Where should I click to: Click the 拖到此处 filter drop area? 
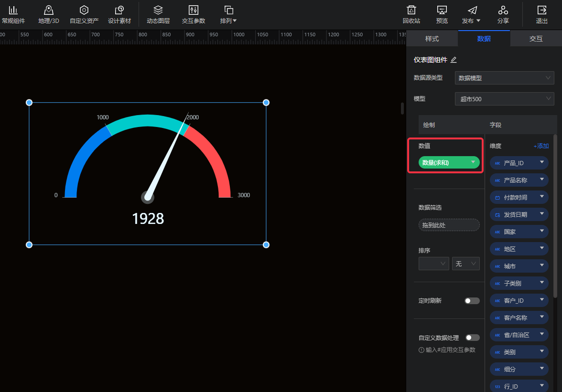pos(449,225)
